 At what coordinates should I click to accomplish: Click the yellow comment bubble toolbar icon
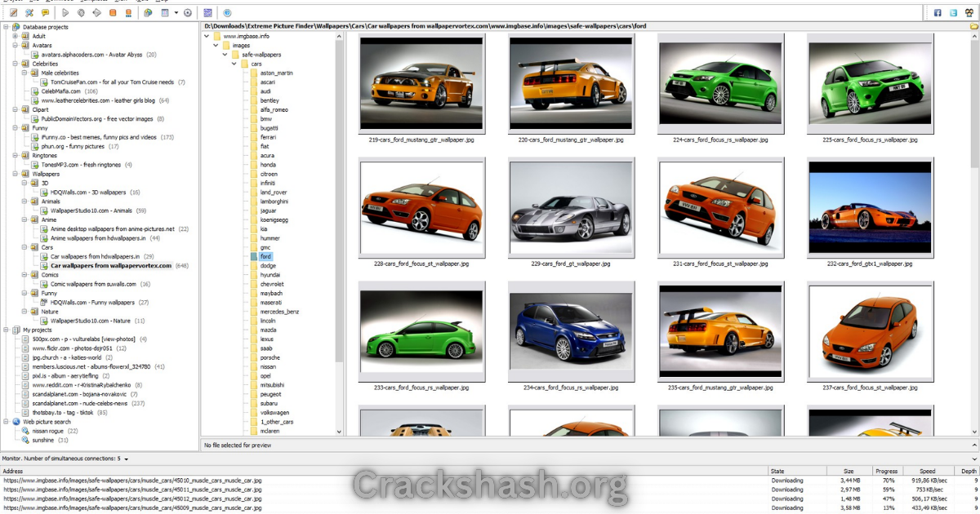click(46, 13)
